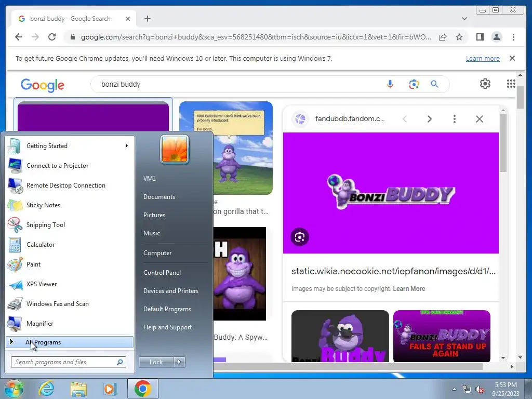The image size is (532, 399).
Task: Open the tab search dropdown chevron
Action: 464,19
